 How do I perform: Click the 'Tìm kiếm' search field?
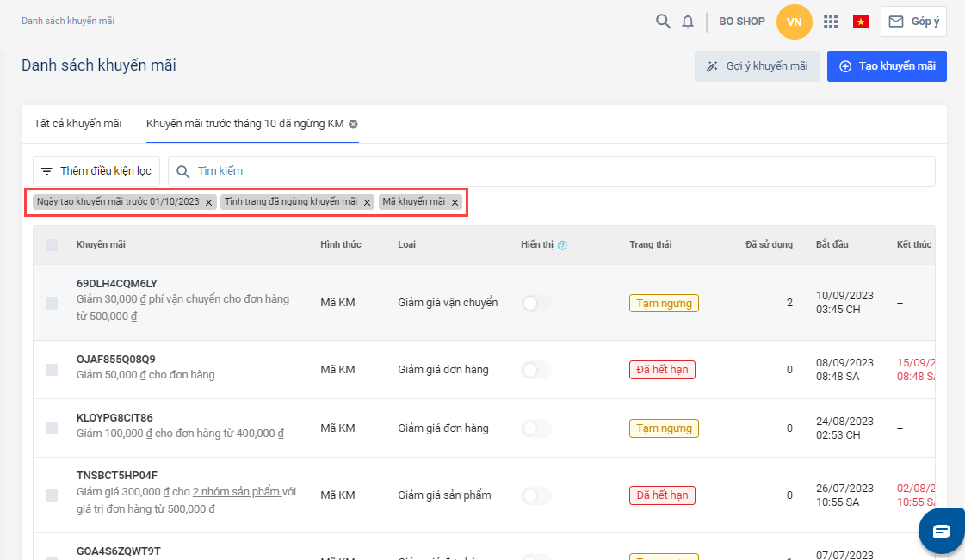point(551,171)
